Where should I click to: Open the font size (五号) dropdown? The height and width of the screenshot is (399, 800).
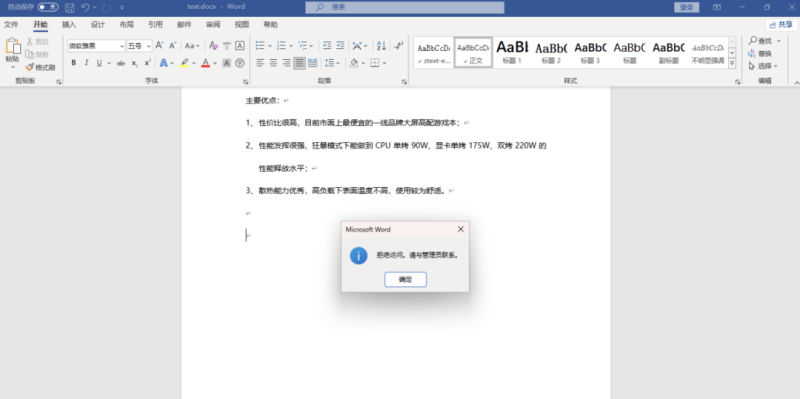[x=148, y=46]
